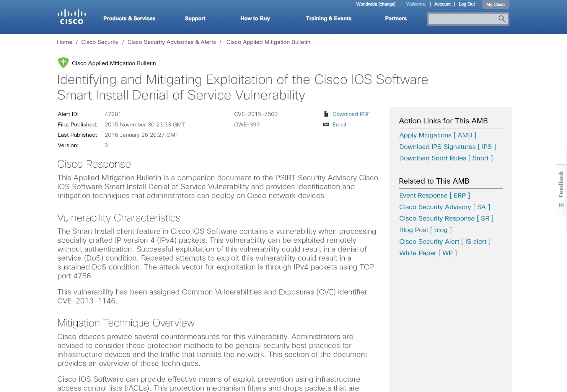This screenshot has width=567, height=392.
Task: Open the Support menu
Action: (195, 19)
